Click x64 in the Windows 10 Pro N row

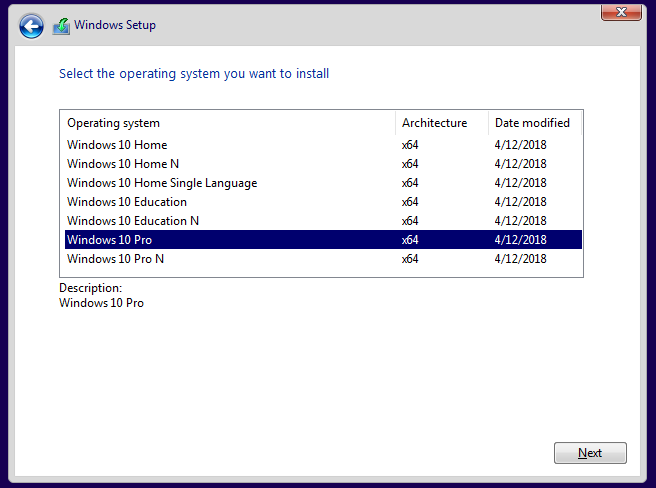[410, 259]
